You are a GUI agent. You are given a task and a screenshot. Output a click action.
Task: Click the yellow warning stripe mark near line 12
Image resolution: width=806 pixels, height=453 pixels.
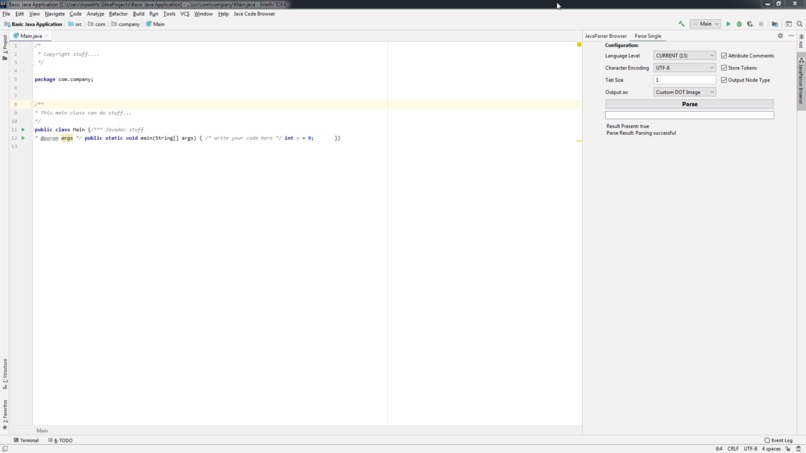click(x=579, y=140)
